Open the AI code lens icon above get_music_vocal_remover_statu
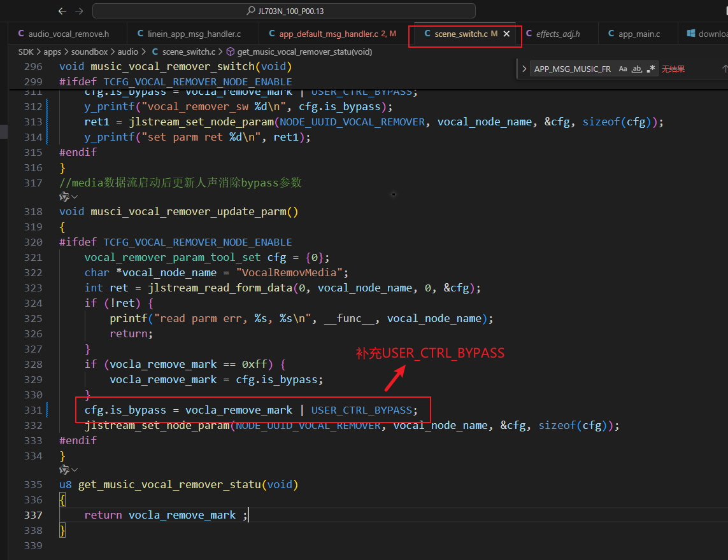 tap(64, 470)
